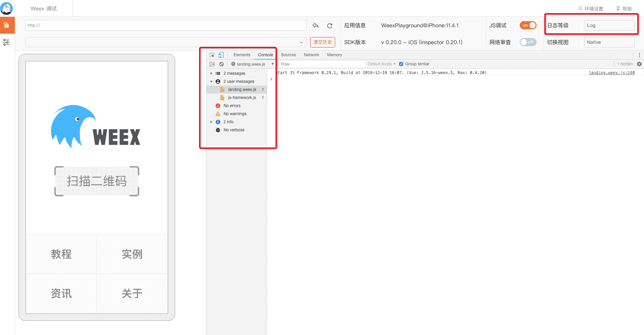This screenshot has width=644, height=335.
Task: Focus the http:// URL input field
Action: [x=166, y=25]
